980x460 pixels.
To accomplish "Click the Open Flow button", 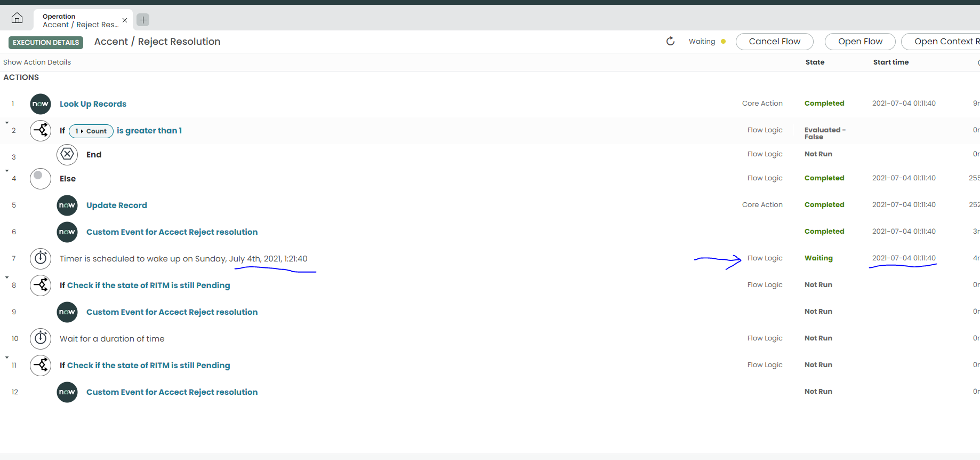I will pyautogui.click(x=860, y=42).
